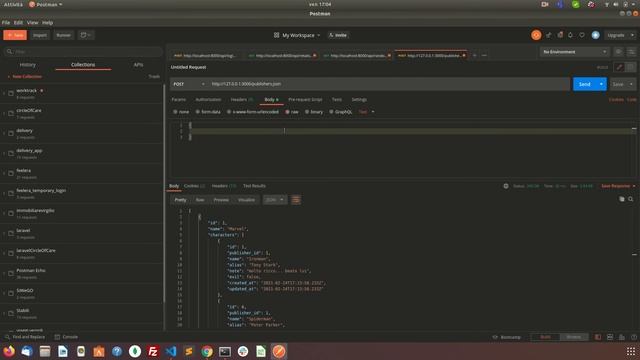The width and height of the screenshot is (640, 360).
Task: Click the orange sync status icon
Action: 536,35
